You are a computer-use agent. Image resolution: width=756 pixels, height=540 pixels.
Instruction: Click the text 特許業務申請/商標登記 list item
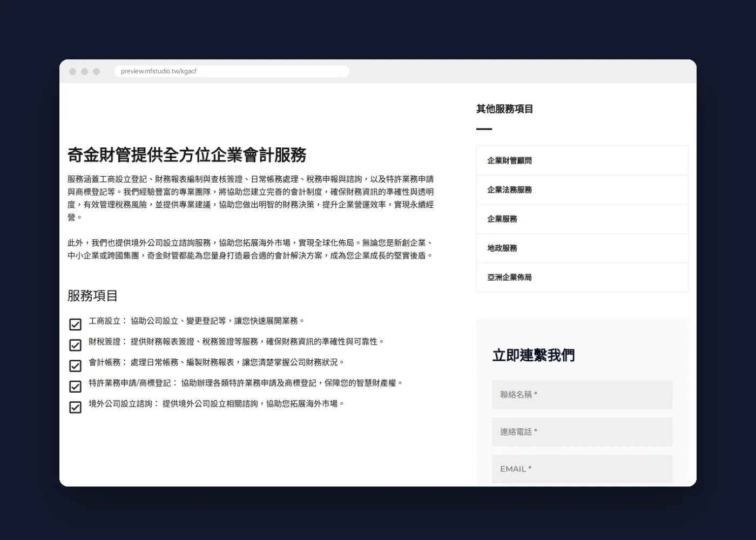[x=246, y=383]
